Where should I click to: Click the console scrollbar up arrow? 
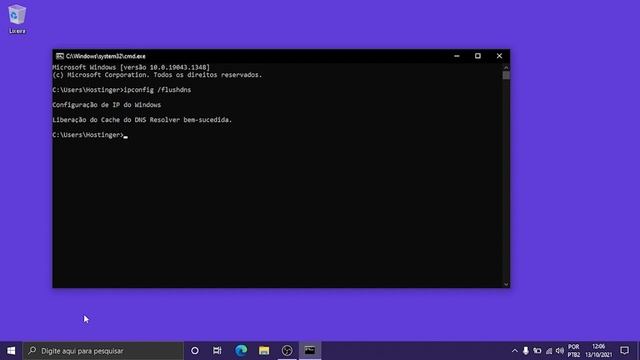coord(506,67)
